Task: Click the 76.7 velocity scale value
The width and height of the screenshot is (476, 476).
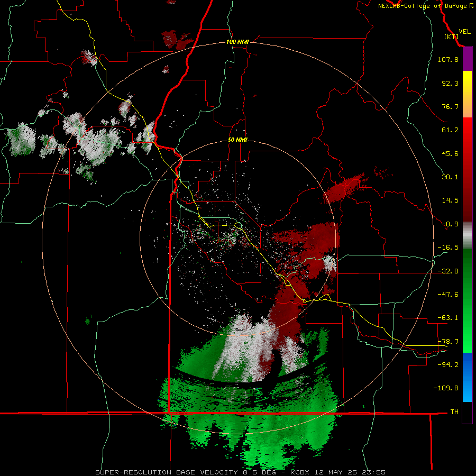Action: [x=450, y=106]
